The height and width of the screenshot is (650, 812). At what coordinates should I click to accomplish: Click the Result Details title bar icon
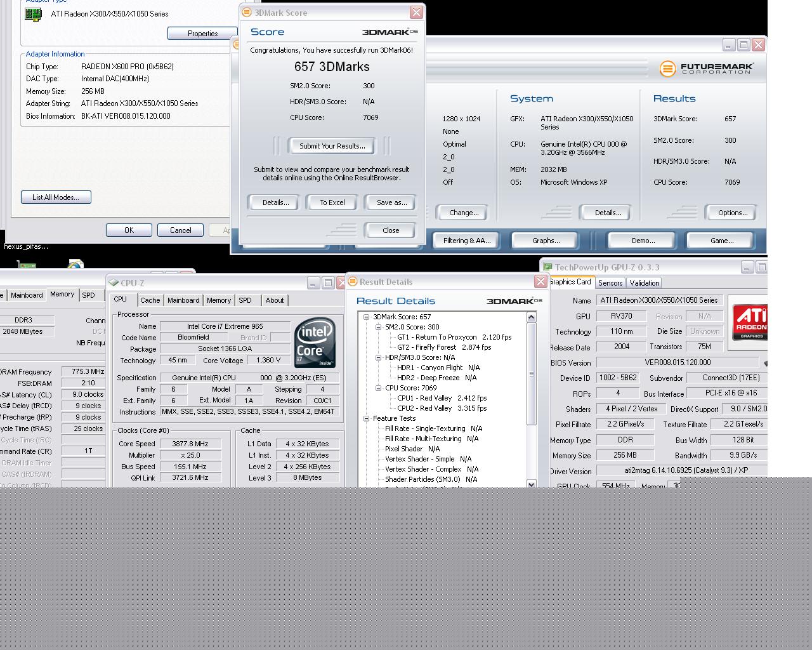353,282
